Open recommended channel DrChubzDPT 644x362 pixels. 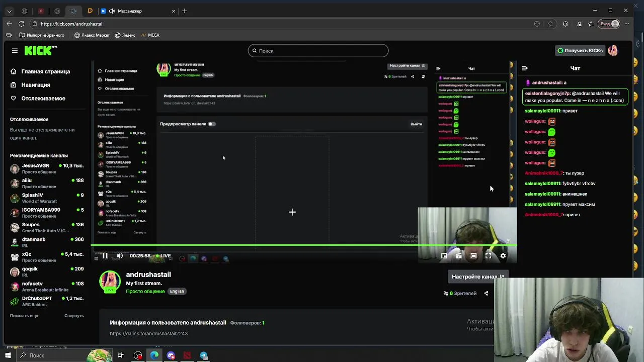coord(47,301)
